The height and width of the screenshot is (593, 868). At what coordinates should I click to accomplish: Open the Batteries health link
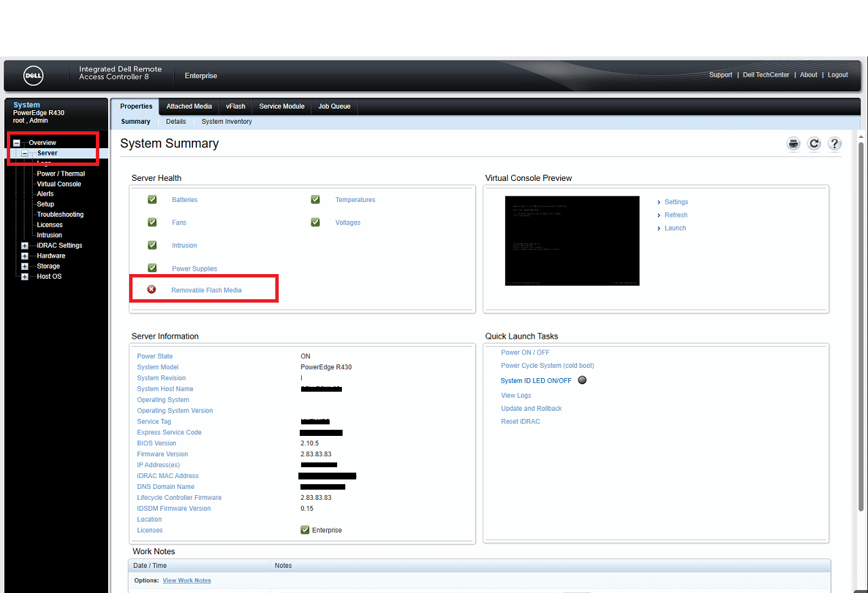click(185, 200)
